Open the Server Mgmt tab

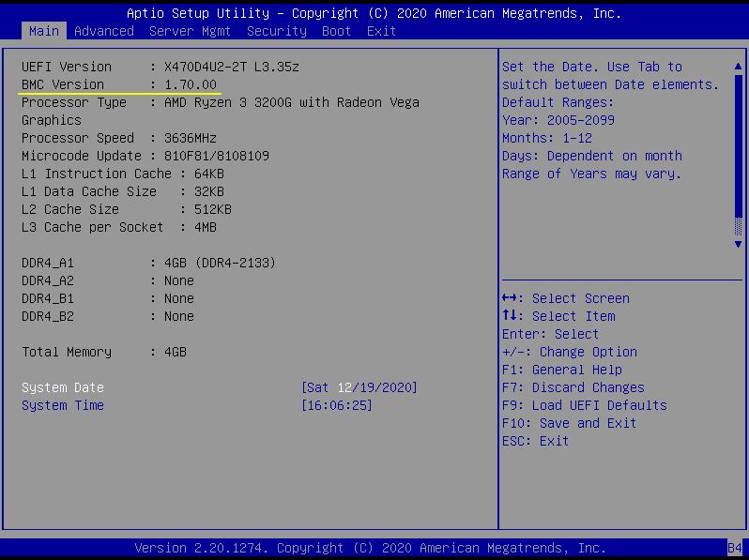point(191,31)
